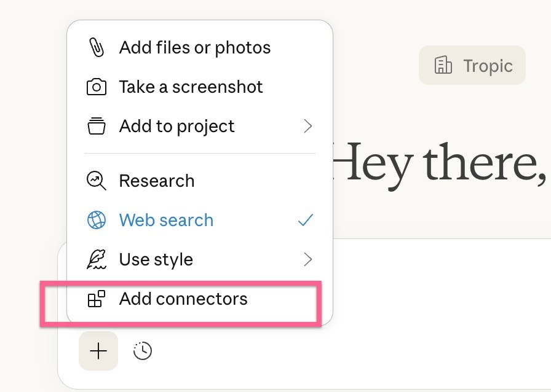The height and width of the screenshot is (392, 551).
Task: Close the attachment menu with the plus button
Action: (98, 351)
